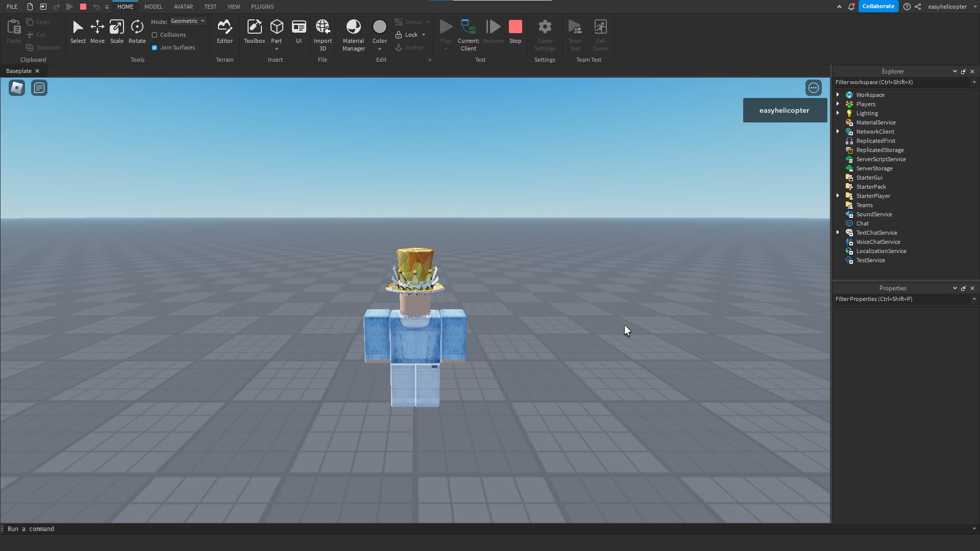Open the Geometric mode dropdown
Screen dimensions: 980x551
[x=188, y=21]
